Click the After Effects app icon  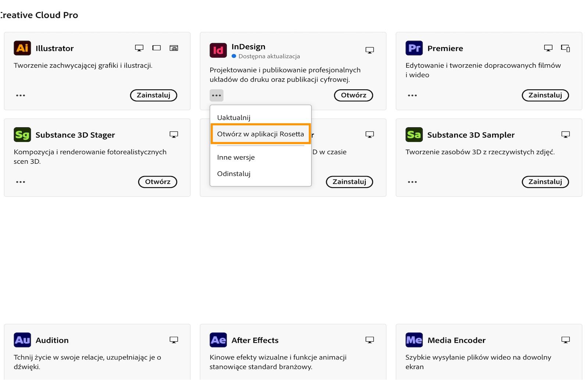[x=218, y=340]
